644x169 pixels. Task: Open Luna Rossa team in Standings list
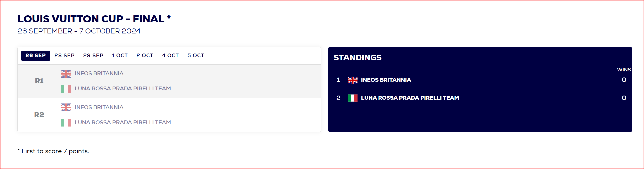tap(410, 98)
